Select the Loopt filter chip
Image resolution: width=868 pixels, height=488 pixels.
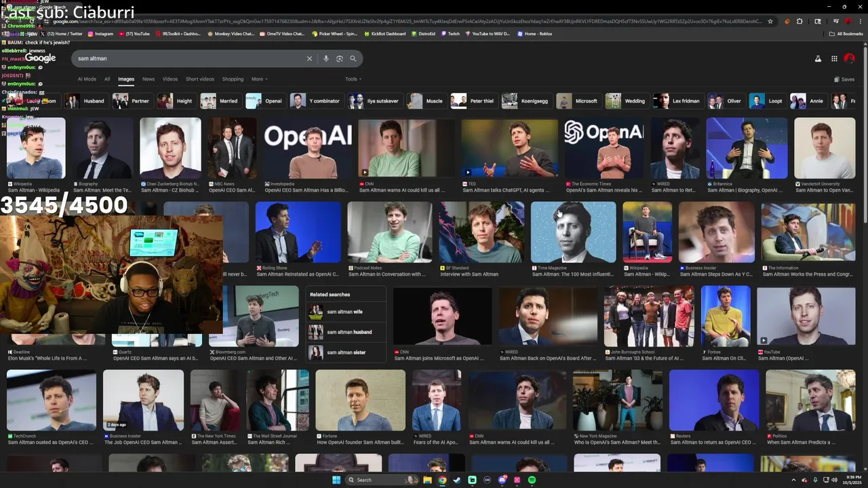coord(767,101)
